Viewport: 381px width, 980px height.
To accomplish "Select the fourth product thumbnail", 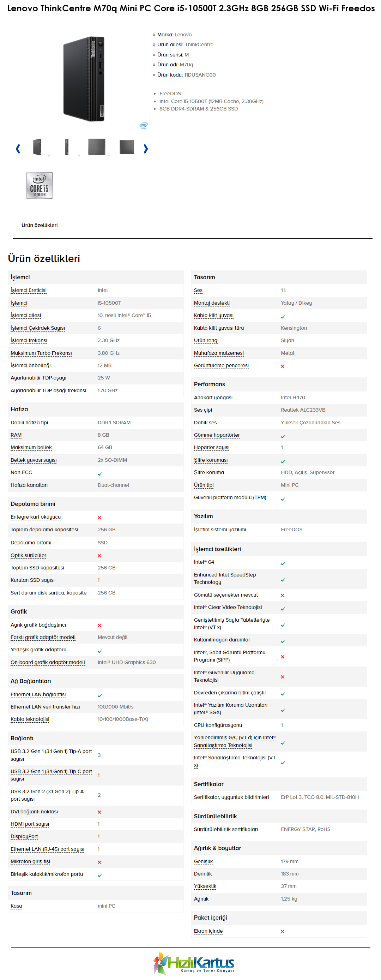I will click(x=127, y=147).
